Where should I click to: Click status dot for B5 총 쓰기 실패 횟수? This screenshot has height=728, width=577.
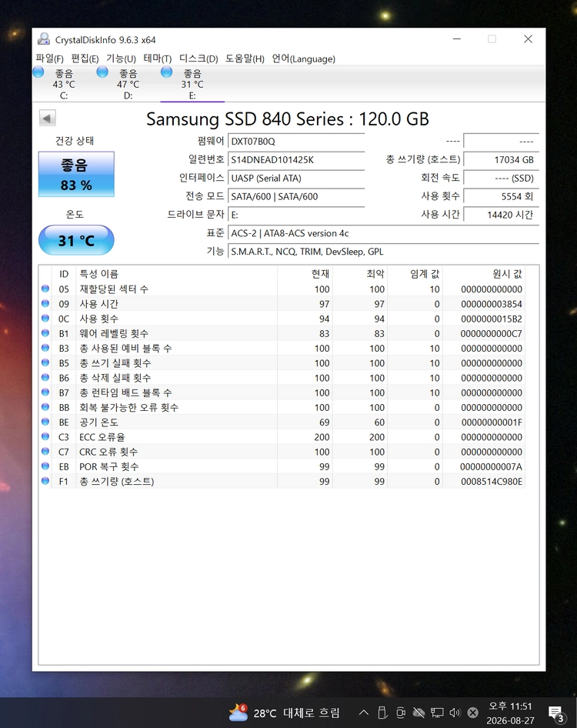(x=45, y=362)
